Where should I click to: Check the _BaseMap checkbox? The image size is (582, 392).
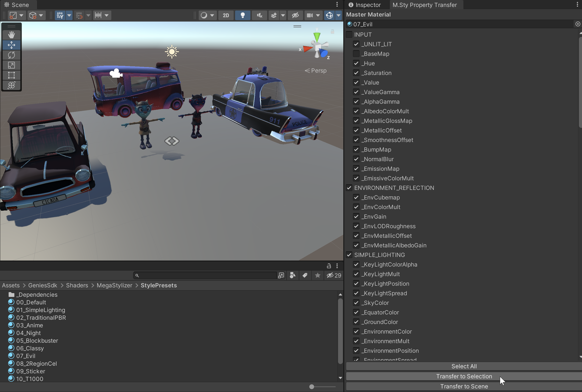(x=356, y=54)
